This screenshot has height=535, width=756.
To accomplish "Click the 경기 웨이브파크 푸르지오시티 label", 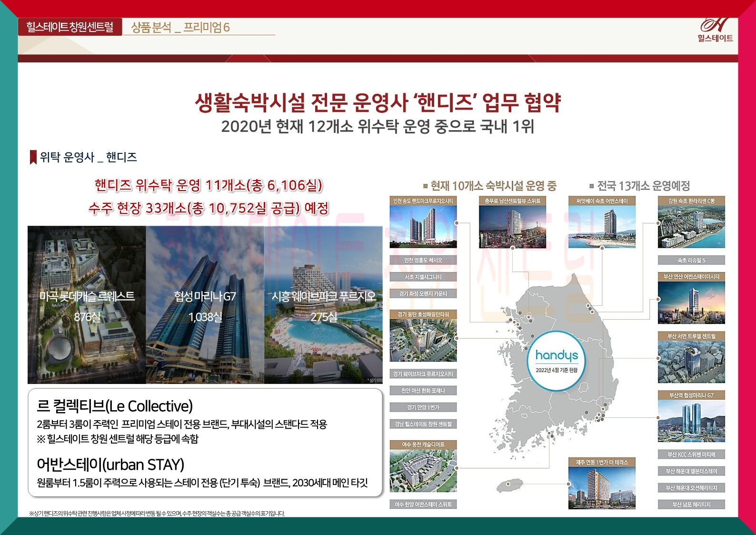I will (423, 374).
